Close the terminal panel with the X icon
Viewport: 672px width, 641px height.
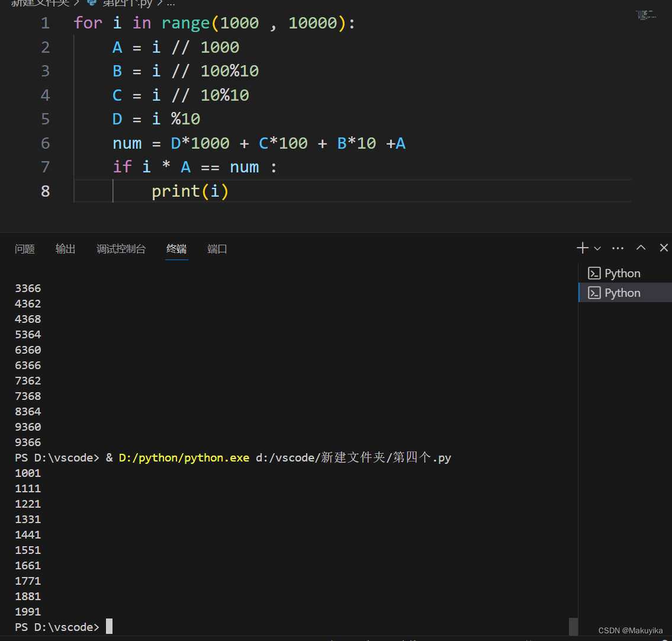click(x=663, y=248)
